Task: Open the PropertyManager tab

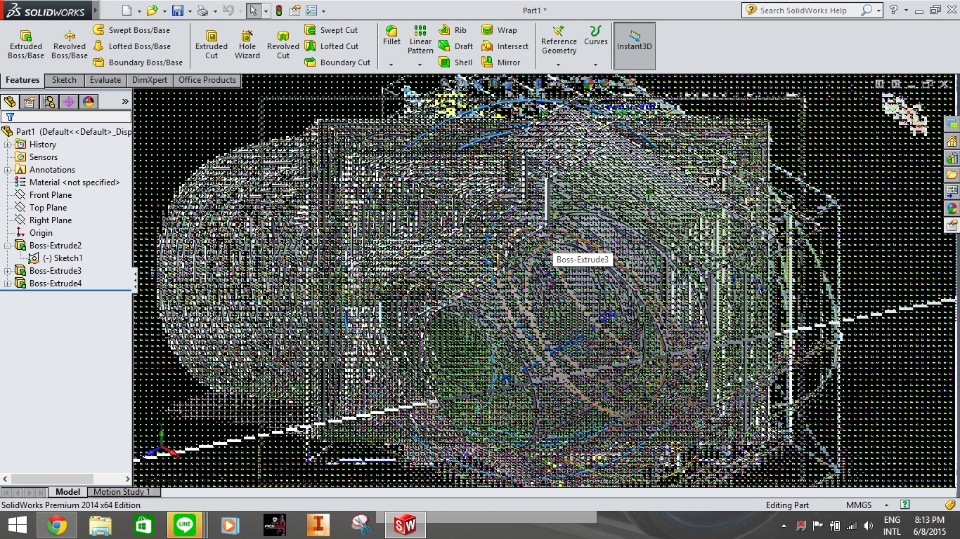Action: (29, 102)
